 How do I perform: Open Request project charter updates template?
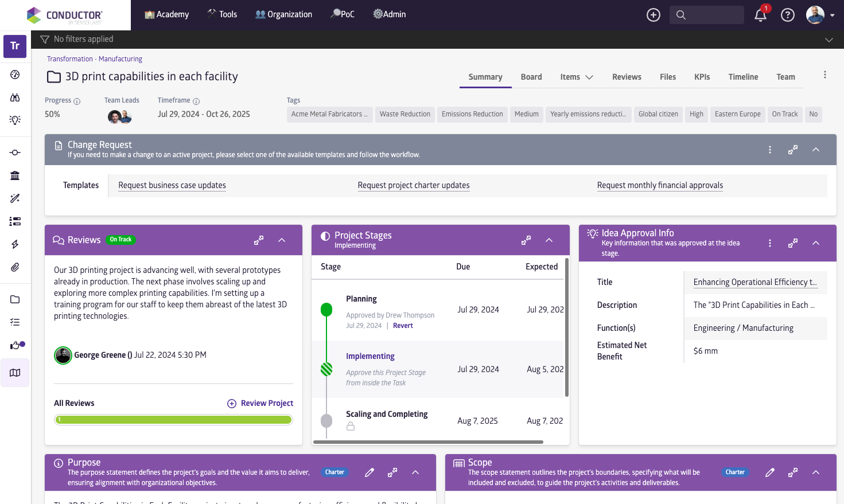(414, 185)
